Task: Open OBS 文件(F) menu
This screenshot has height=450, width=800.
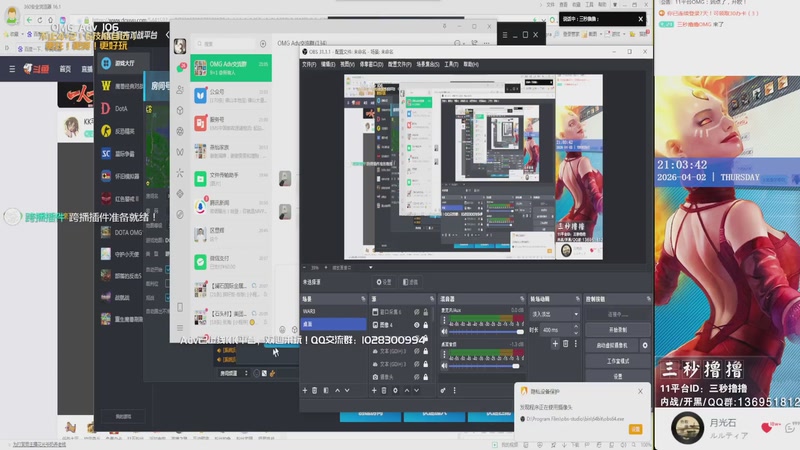Action: 309,64
